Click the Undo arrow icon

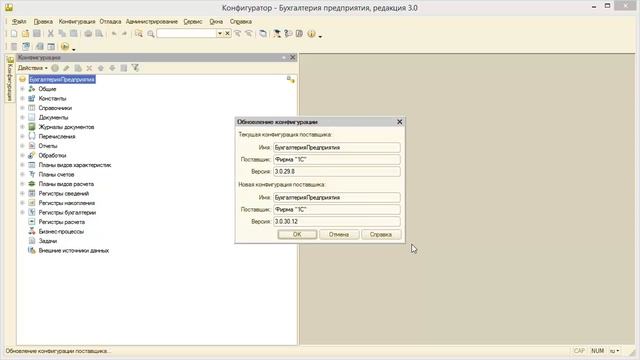coord(114,33)
